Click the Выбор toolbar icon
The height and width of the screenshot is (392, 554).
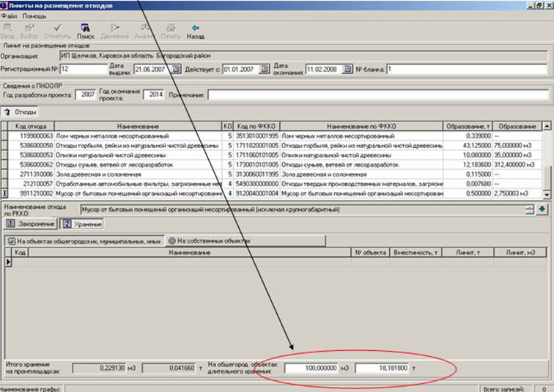coord(29,30)
